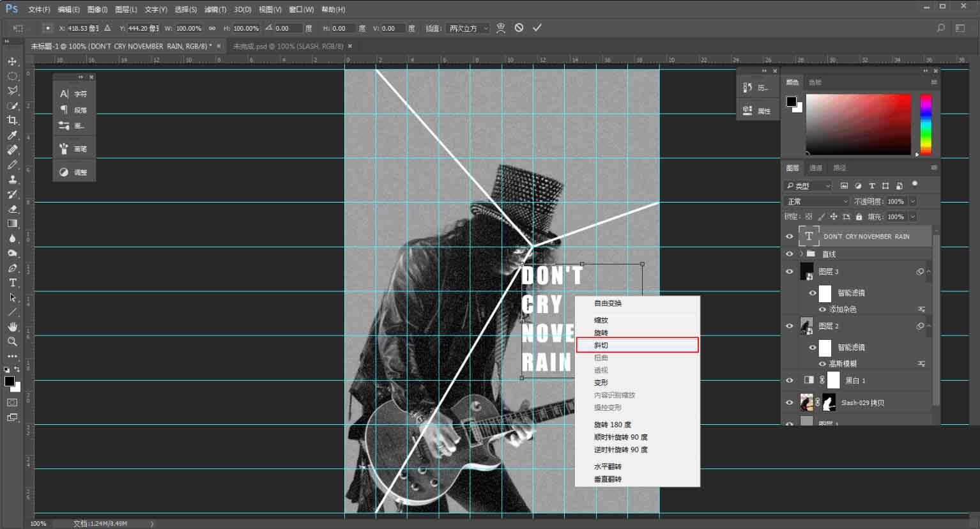Open the History panel icon
Screen dimensions: 980x529
(x=747, y=88)
